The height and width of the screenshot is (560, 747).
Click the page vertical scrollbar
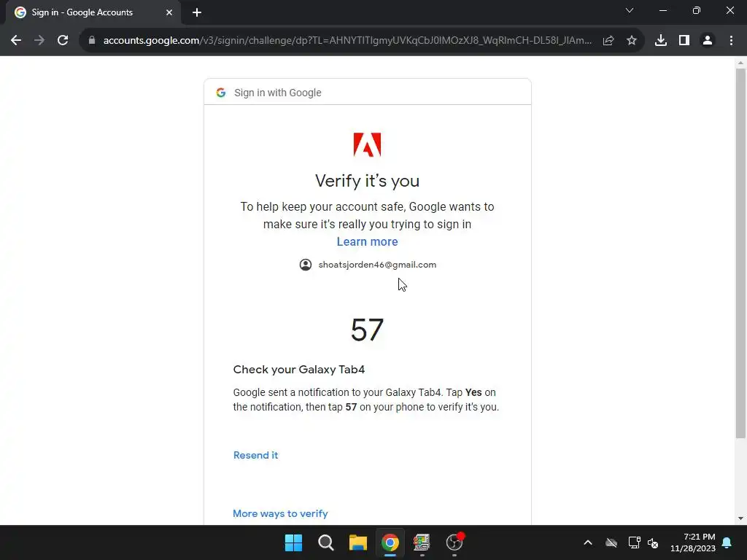(x=740, y=252)
